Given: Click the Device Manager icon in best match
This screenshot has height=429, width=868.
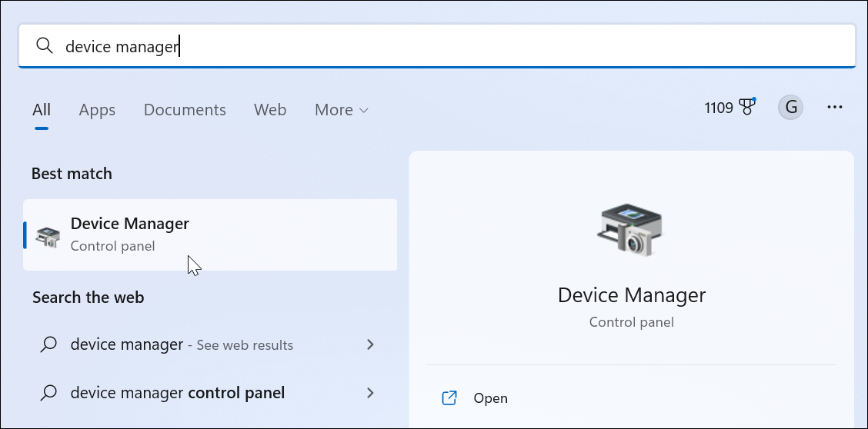Looking at the screenshot, I should coord(48,237).
